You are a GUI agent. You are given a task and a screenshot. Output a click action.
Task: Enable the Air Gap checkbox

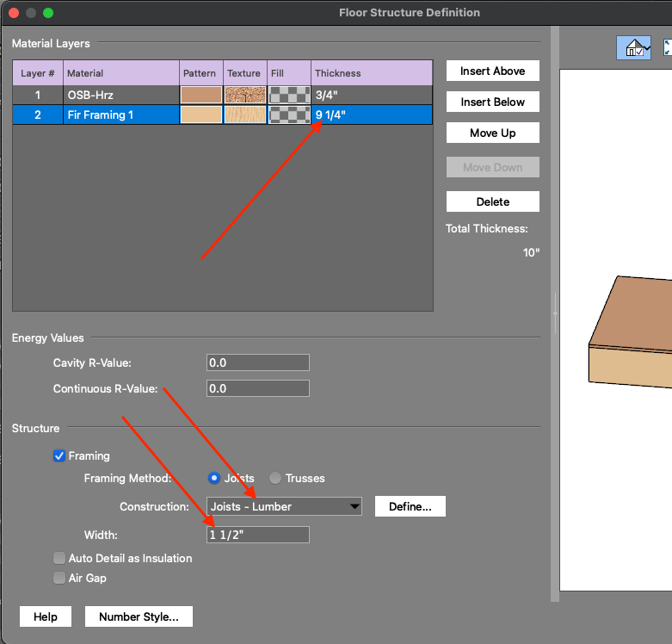(59, 578)
